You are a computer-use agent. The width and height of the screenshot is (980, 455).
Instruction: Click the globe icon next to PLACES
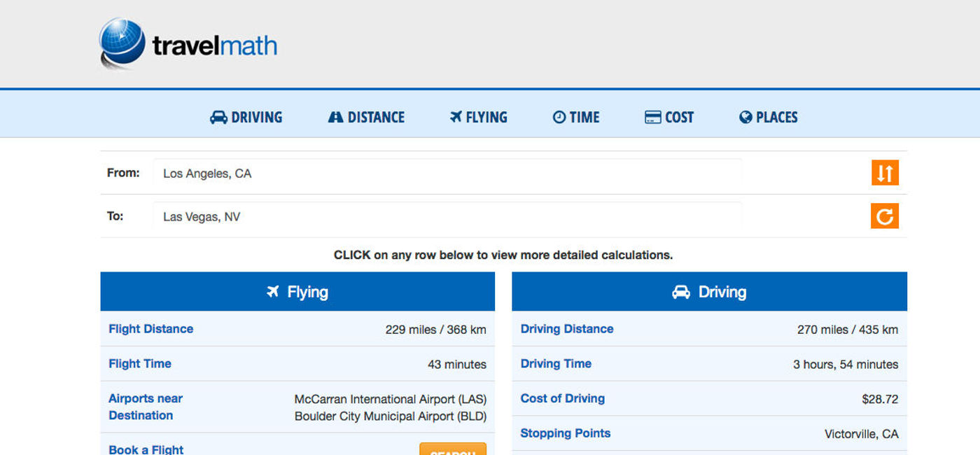point(745,118)
